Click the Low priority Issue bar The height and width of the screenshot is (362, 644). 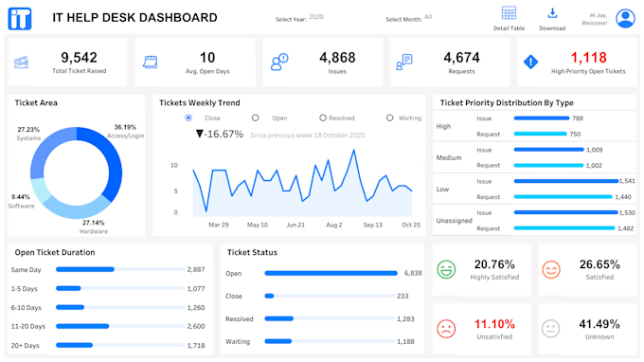point(566,181)
